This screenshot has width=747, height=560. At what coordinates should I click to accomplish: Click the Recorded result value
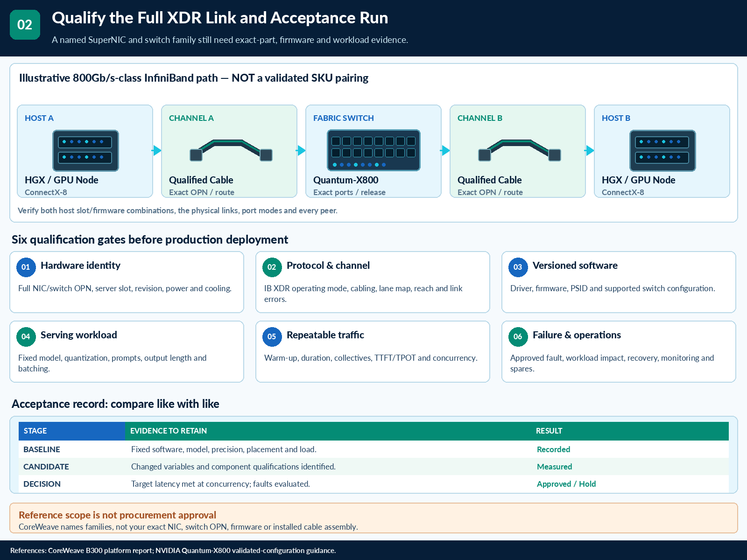[554, 449]
